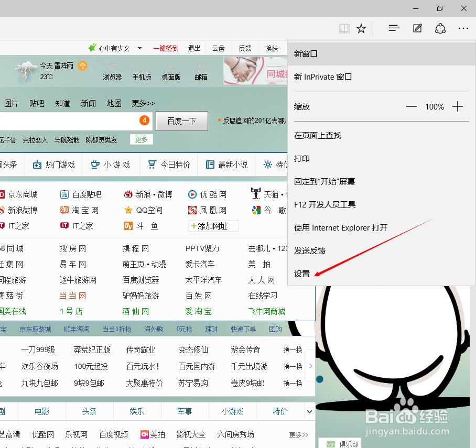The height and width of the screenshot is (448, 476).
Task: Click the orange 4 badge in search box
Action: [x=144, y=120]
